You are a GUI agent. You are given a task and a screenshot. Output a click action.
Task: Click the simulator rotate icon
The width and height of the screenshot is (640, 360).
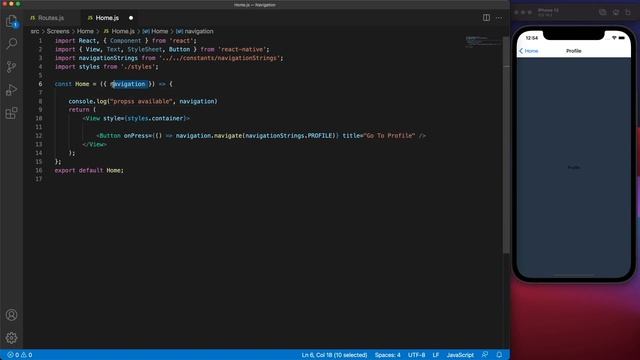tap(628, 12)
